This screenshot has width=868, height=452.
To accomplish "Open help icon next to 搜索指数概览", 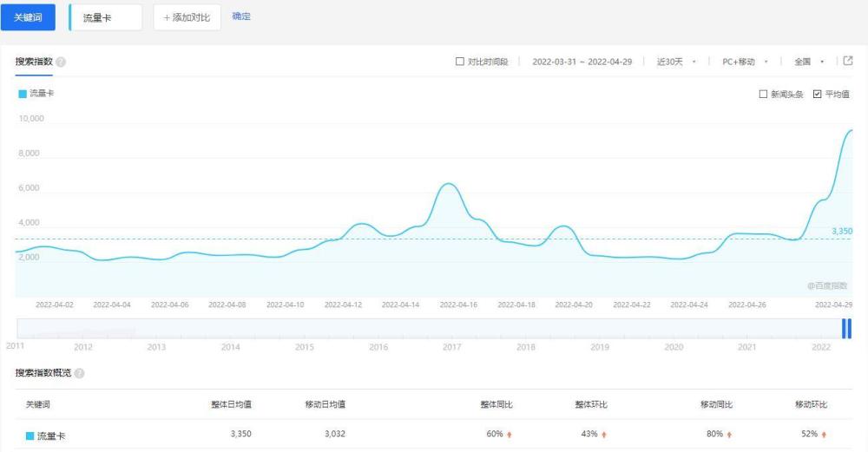I will pyautogui.click(x=79, y=373).
